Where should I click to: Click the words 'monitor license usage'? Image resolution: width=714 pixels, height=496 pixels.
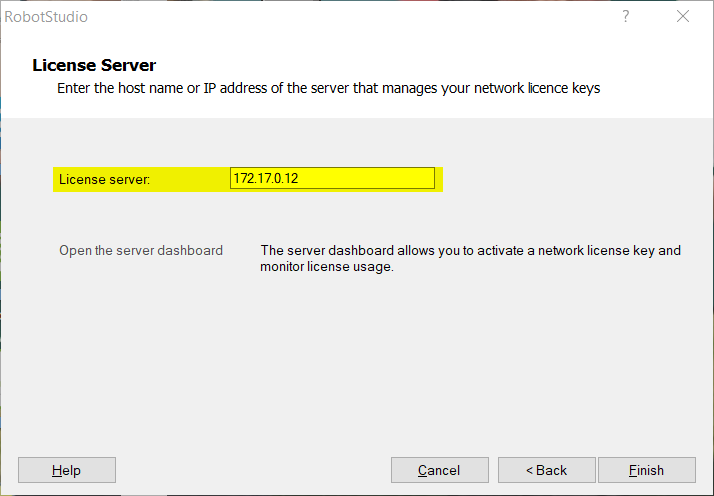(x=326, y=266)
